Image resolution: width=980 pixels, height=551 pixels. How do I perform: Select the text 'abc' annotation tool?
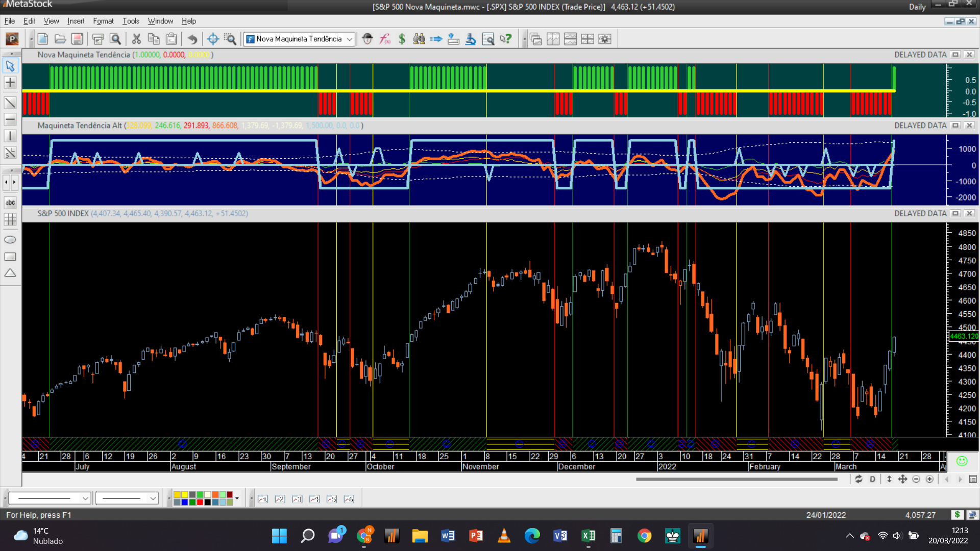(x=10, y=203)
